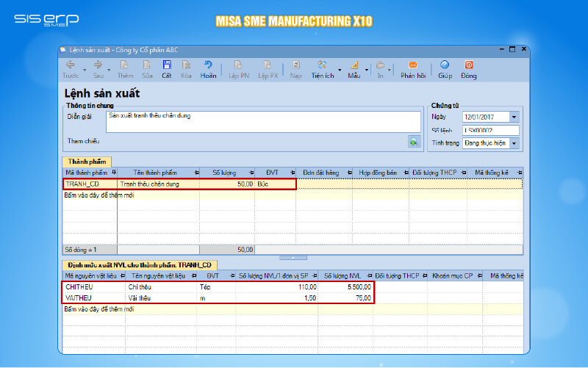
Task: Add new row in Thành phẩm grid
Action: click(x=99, y=195)
